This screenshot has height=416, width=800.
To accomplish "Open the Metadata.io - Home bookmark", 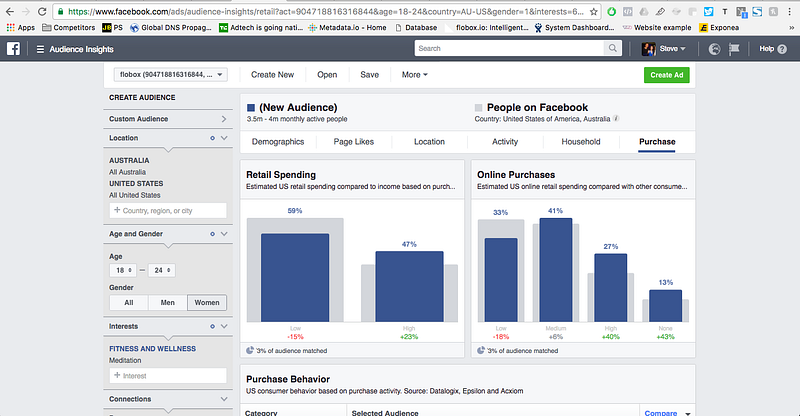I will click(347, 28).
